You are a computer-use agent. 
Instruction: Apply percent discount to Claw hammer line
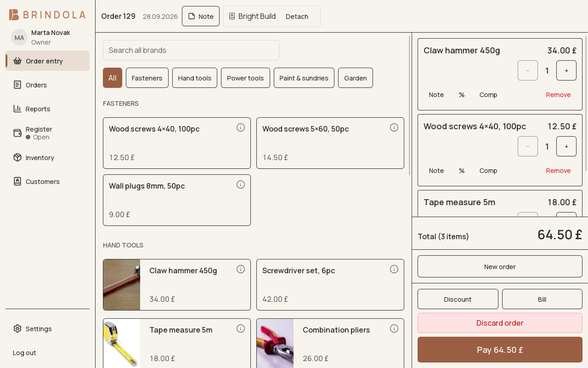coord(462,95)
